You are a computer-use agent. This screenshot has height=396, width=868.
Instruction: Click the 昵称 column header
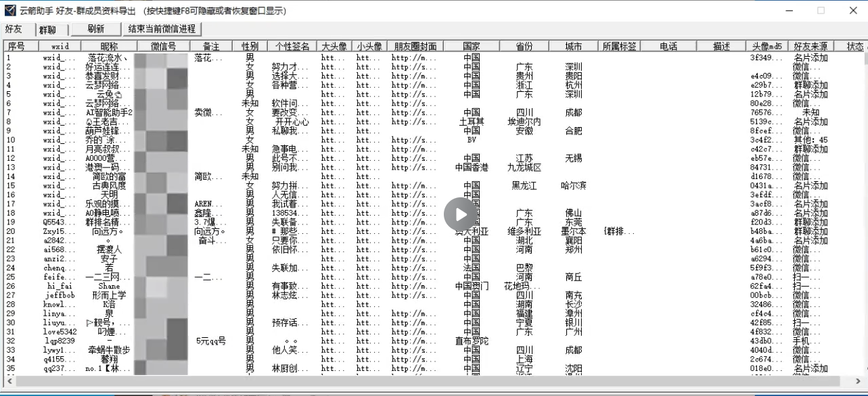tap(109, 46)
